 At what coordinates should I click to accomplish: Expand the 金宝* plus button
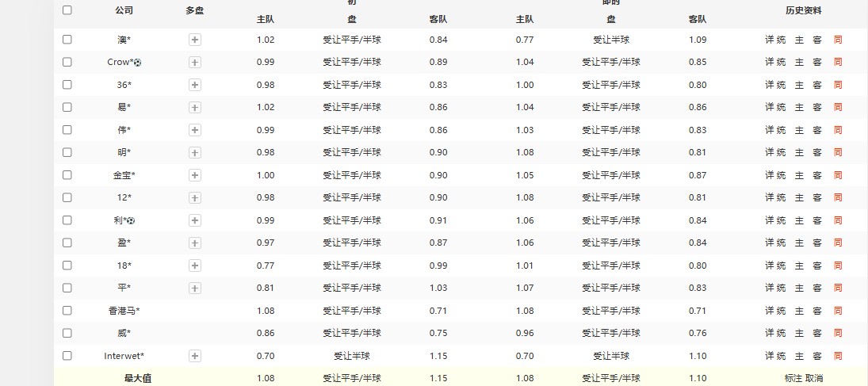pyautogui.click(x=195, y=175)
